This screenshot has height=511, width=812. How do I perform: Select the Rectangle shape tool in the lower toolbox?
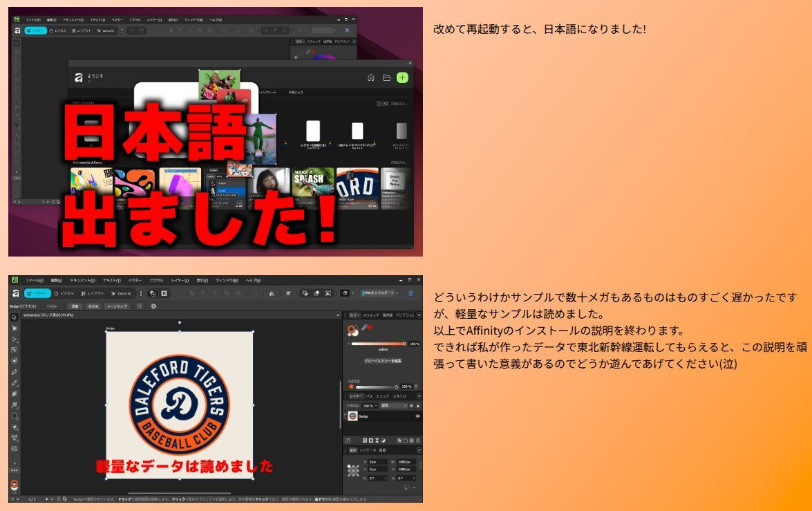(15, 416)
